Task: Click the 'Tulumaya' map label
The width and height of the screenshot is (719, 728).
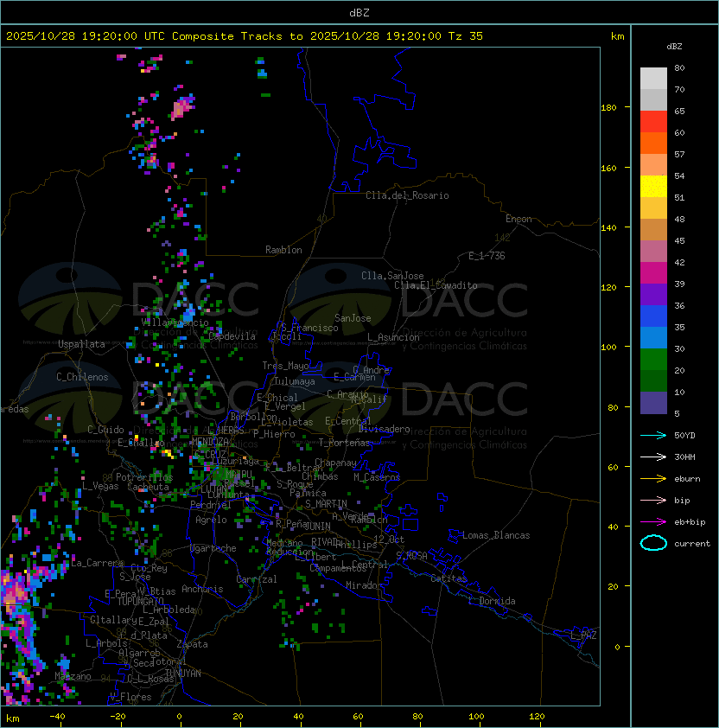Action: tap(295, 381)
